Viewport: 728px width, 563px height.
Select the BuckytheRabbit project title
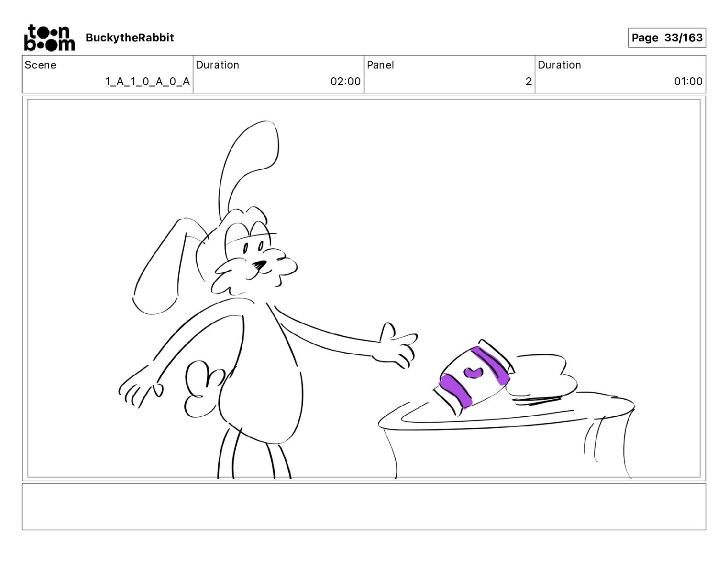130,38
